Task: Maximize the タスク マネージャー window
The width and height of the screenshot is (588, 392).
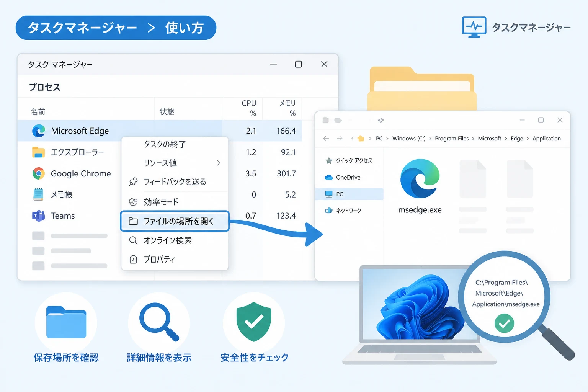Action: [299, 64]
